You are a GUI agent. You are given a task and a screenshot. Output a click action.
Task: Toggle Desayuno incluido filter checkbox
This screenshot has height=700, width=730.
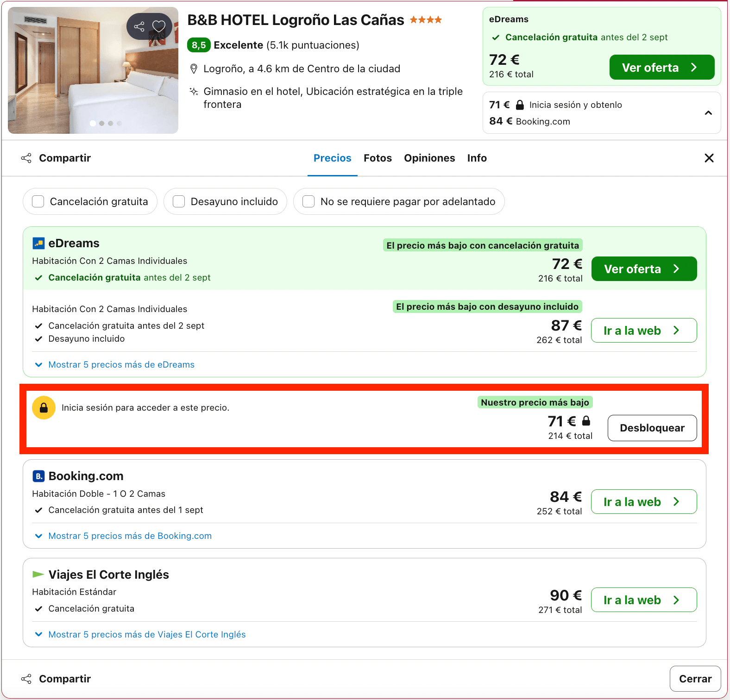[179, 201]
